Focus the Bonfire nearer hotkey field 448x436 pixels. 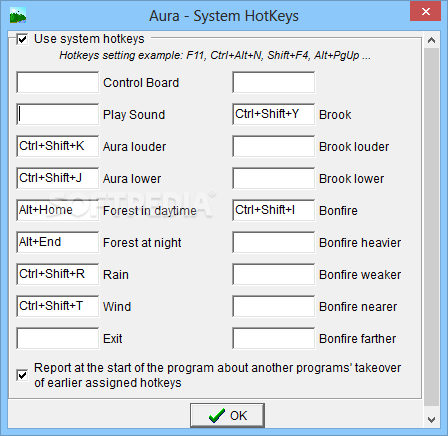tap(274, 306)
